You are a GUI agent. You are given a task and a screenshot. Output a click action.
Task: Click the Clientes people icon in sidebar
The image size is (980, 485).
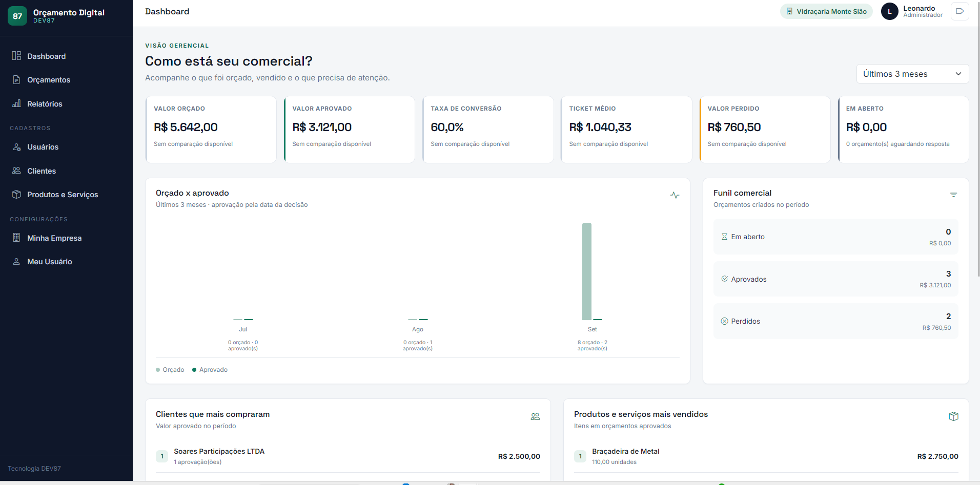pos(16,171)
